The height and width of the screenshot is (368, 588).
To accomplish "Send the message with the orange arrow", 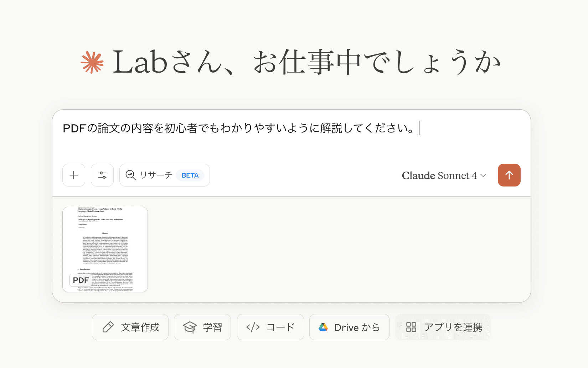I will point(509,175).
